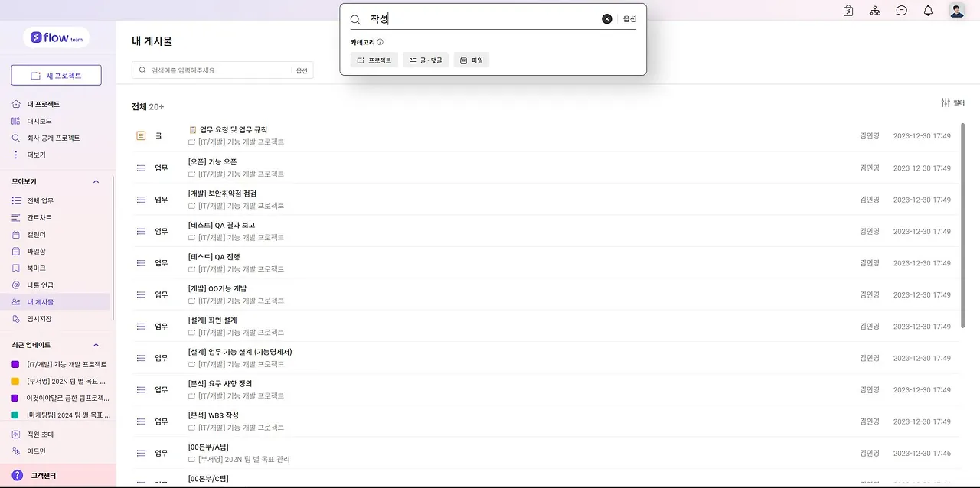Open the 캘린더 (calendar) from the sidebar
Screen dimensions: 980x488
coord(37,234)
